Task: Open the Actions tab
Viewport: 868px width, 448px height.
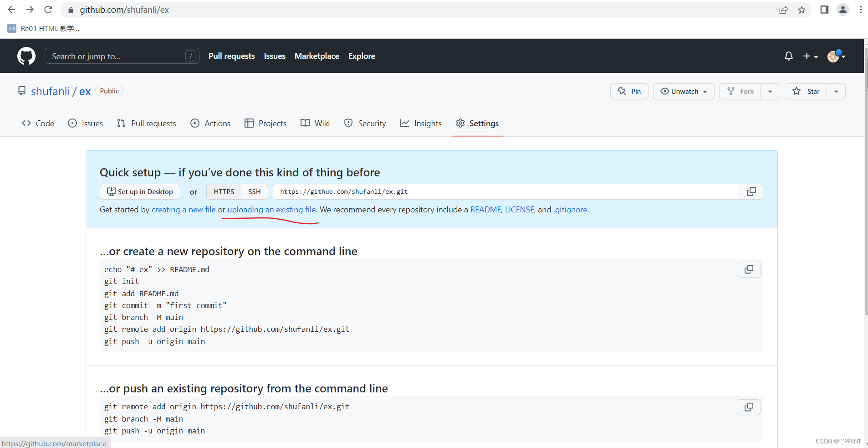Action: 210,124
